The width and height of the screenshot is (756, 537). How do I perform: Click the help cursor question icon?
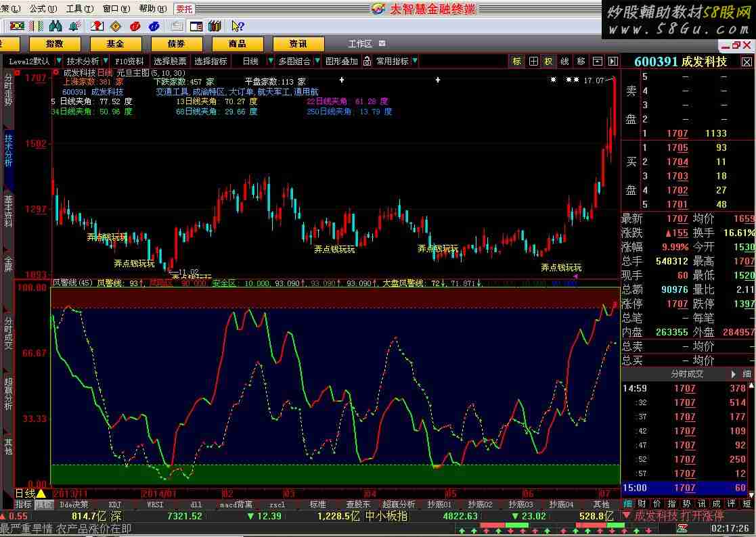point(237,26)
